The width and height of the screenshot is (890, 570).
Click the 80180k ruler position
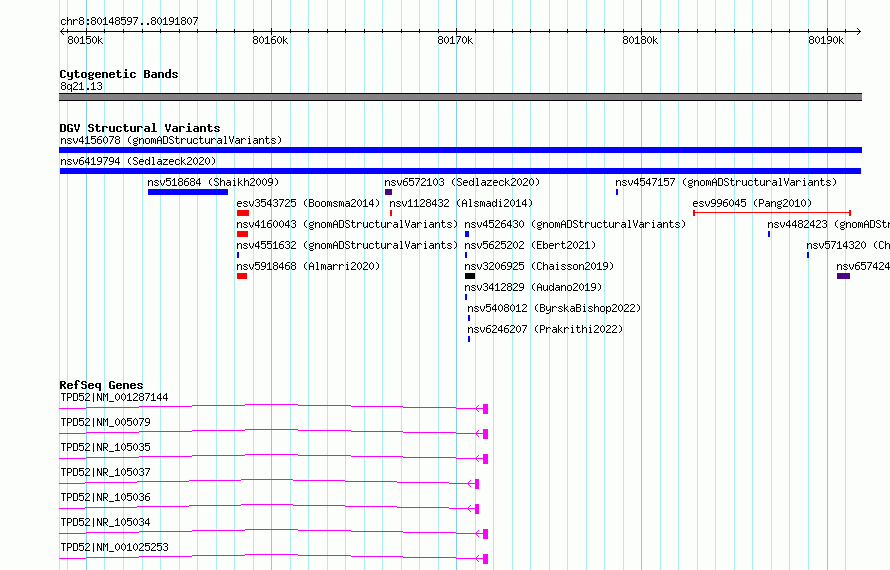pos(640,40)
